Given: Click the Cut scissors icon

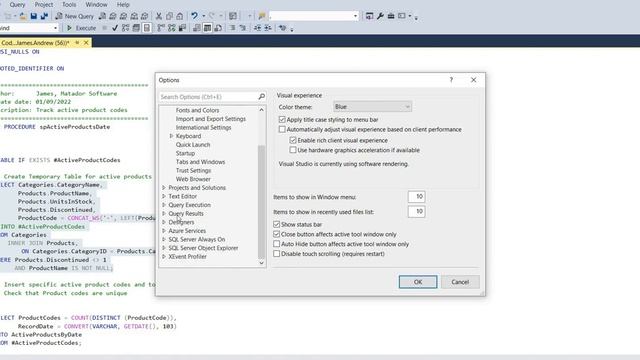Looking at the screenshot, I should (158, 16).
